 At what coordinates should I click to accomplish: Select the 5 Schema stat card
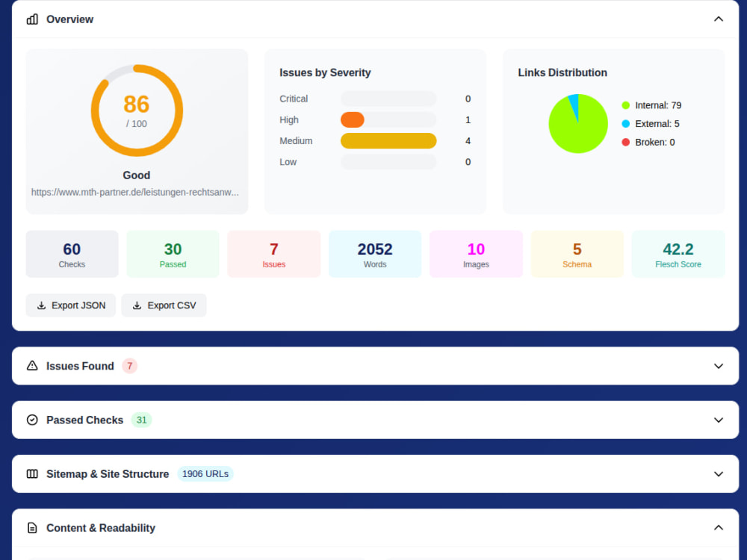[x=577, y=254]
